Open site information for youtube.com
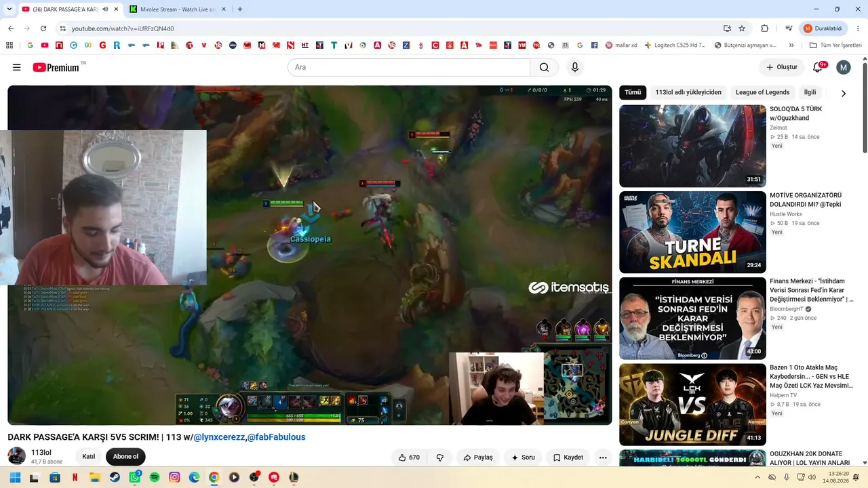Image resolution: width=868 pixels, height=488 pixels. pos(62,28)
